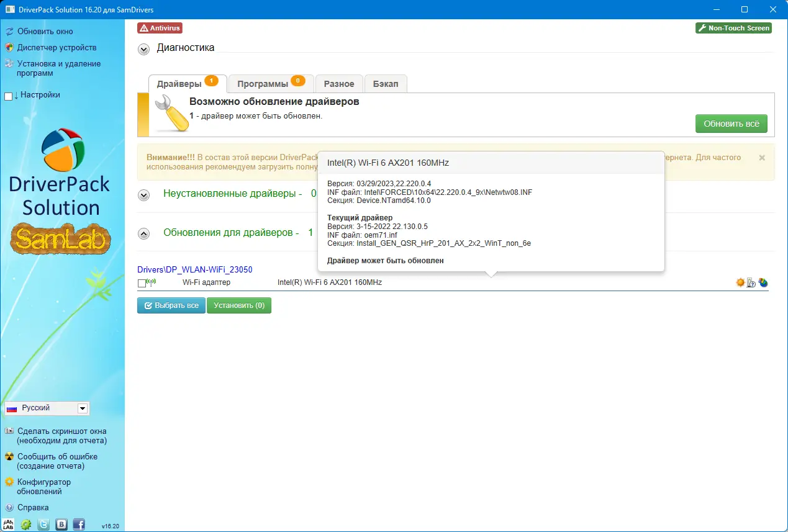
Task: Click the Установить (0) button
Action: click(x=239, y=305)
